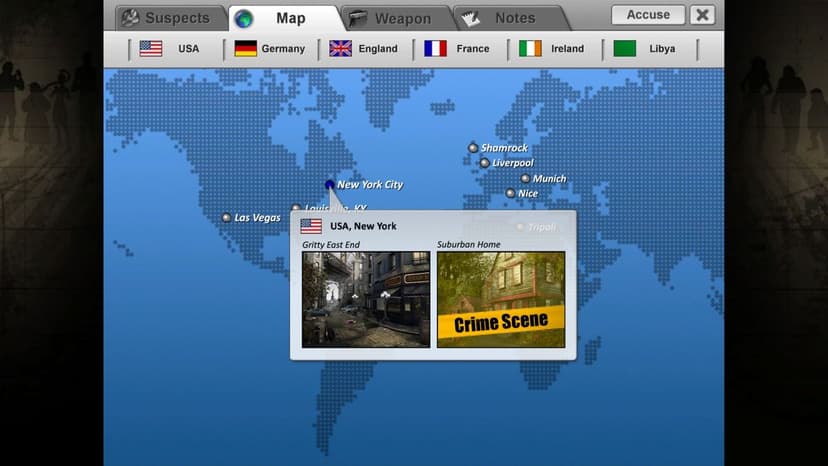Click the 'USA, New York' popup title
Viewport: 828px width, 466px height.
point(363,226)
